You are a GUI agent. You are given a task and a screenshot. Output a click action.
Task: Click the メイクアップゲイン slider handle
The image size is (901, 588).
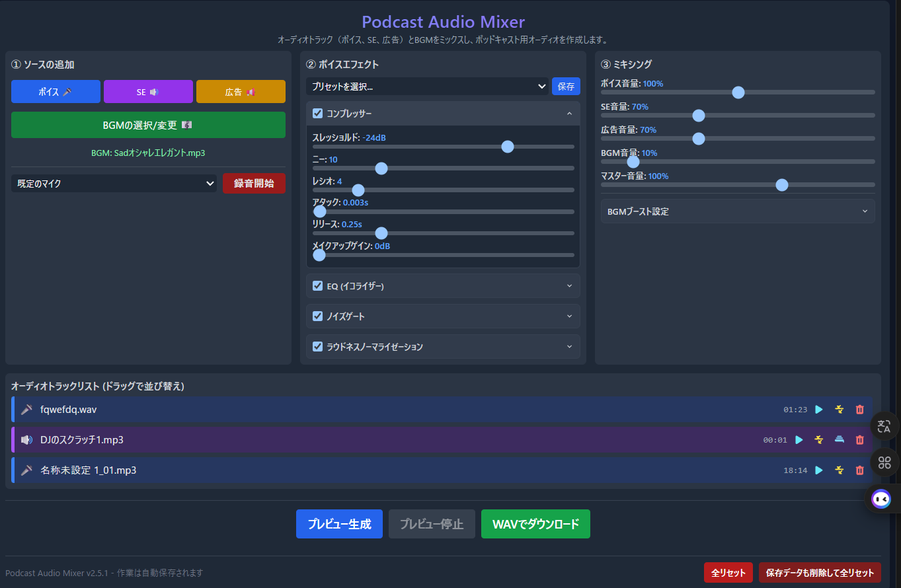[x=319, y=255]
